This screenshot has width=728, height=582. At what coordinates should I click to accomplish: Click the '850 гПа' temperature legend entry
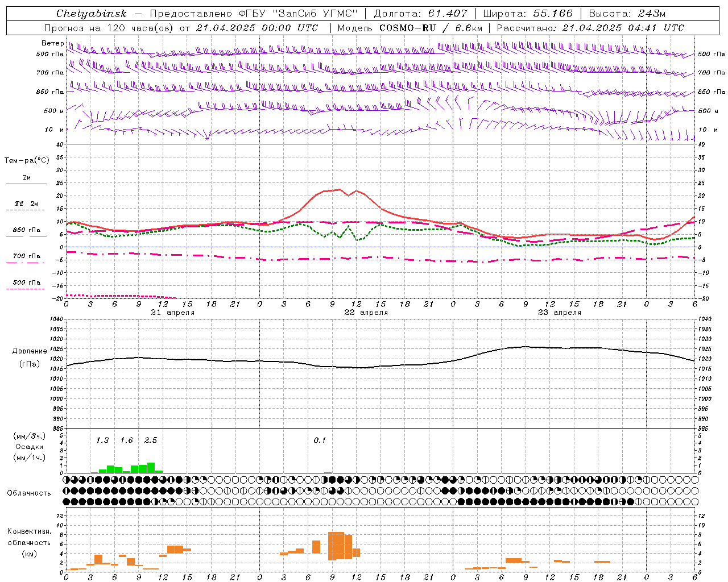tap(27, 230)
